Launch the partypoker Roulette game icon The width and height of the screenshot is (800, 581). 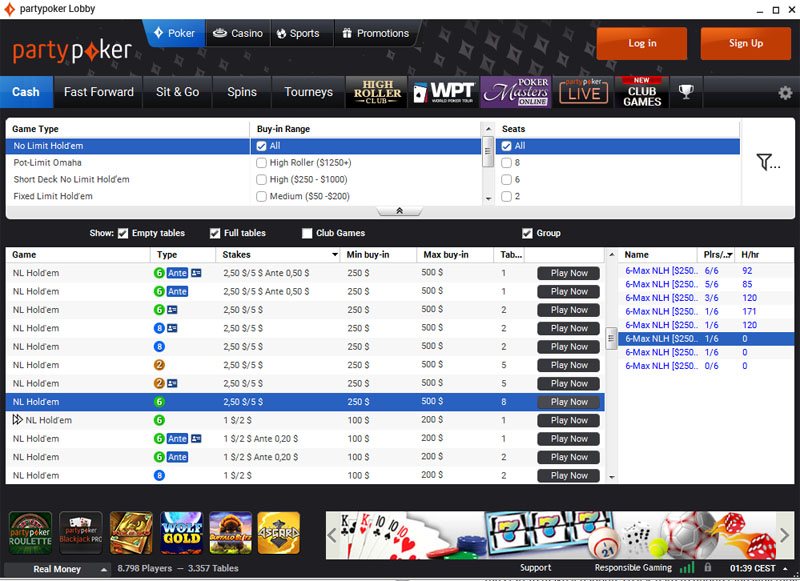[30, 533]
